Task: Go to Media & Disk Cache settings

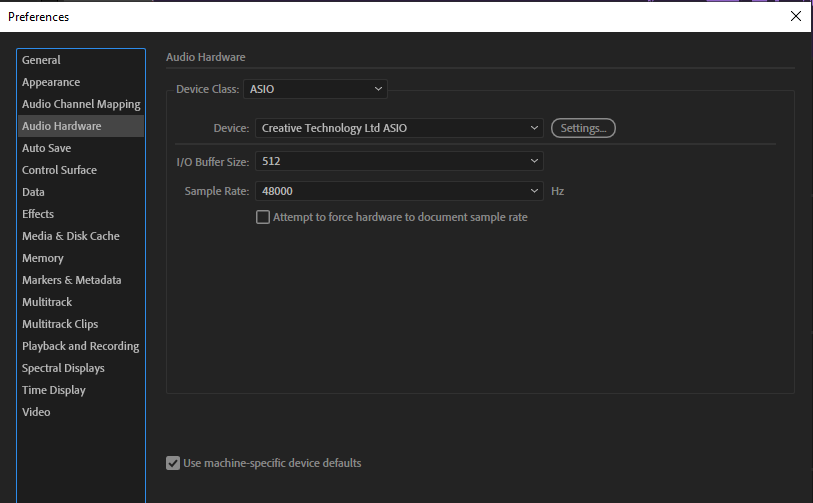Action: (71, 236)
